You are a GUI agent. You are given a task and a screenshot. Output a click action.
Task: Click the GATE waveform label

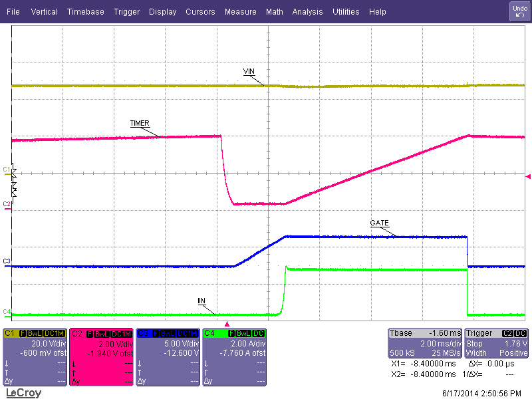(379, 223)
